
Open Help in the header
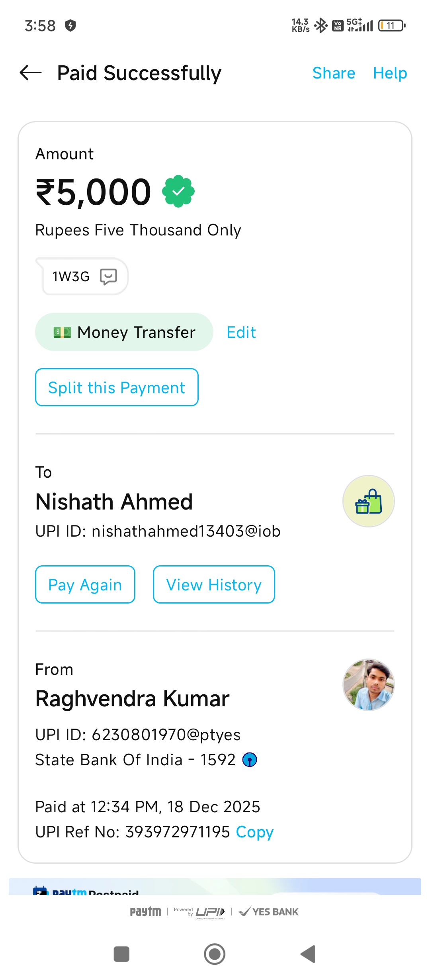coord(390,73)
